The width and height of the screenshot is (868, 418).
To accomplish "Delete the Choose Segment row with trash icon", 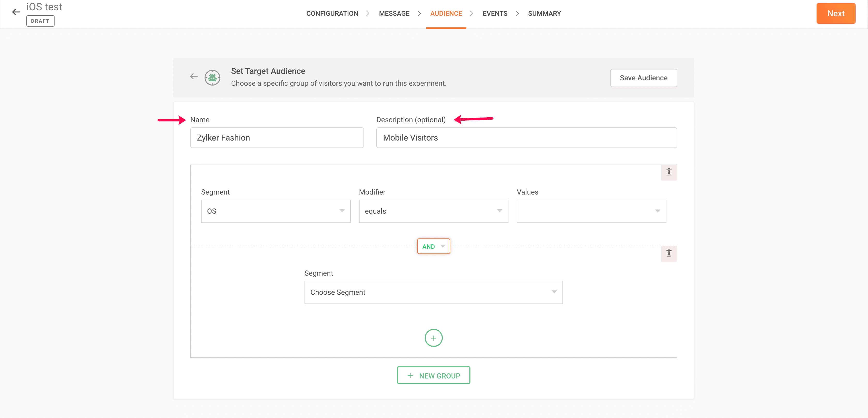I will pos(668,253).
